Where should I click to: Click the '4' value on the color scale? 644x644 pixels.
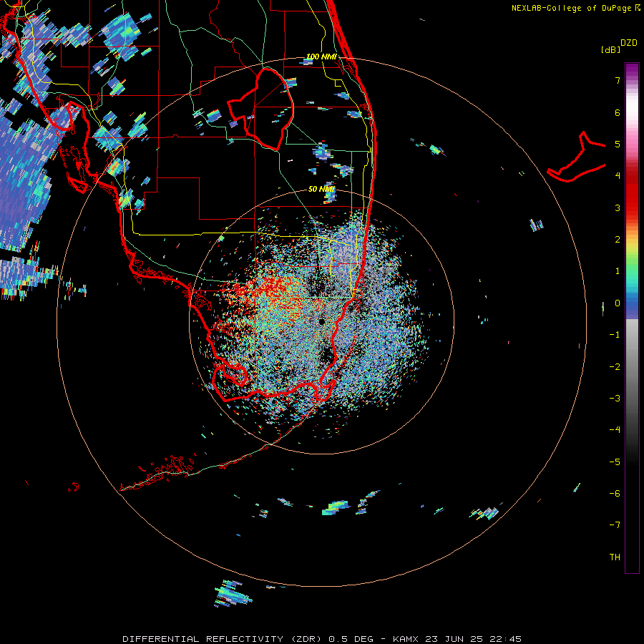coord(618,176)
